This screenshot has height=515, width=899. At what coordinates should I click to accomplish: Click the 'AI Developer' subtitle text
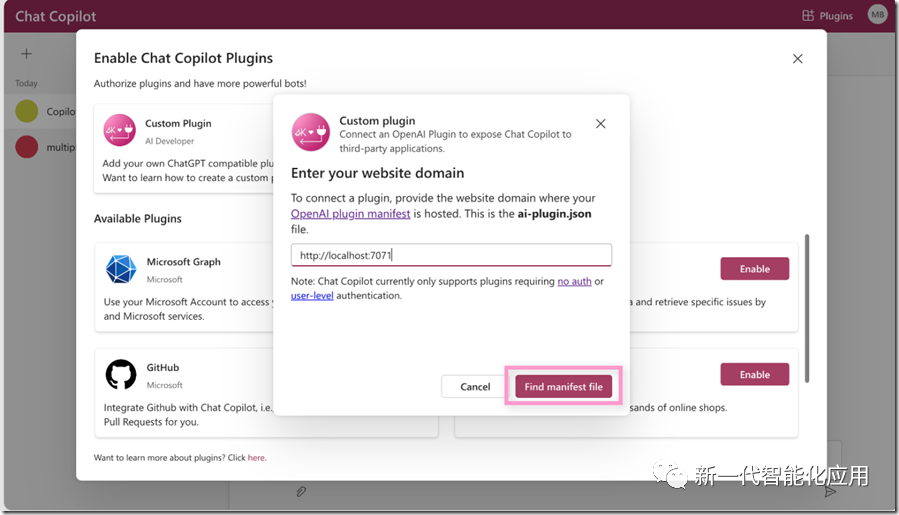point(170,141)
